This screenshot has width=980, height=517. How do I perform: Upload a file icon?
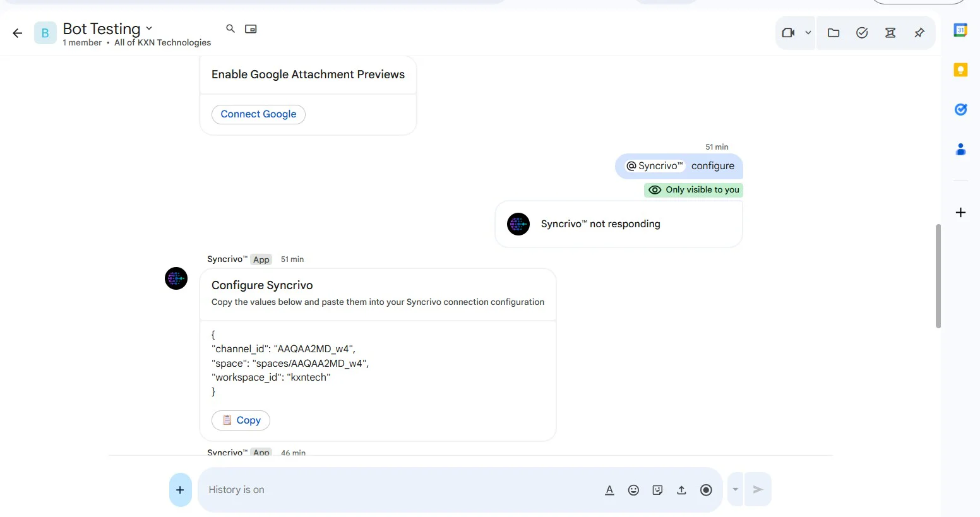pos(681,490)
